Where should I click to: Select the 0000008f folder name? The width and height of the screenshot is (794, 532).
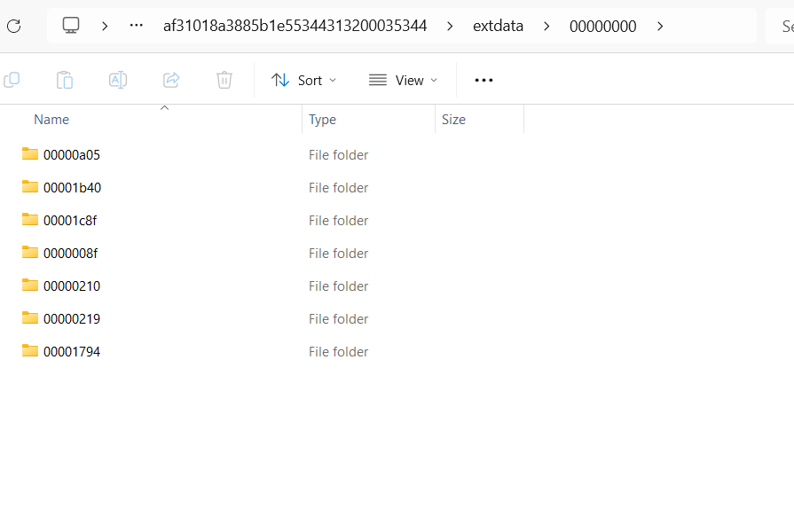click(x=70, y=253)
